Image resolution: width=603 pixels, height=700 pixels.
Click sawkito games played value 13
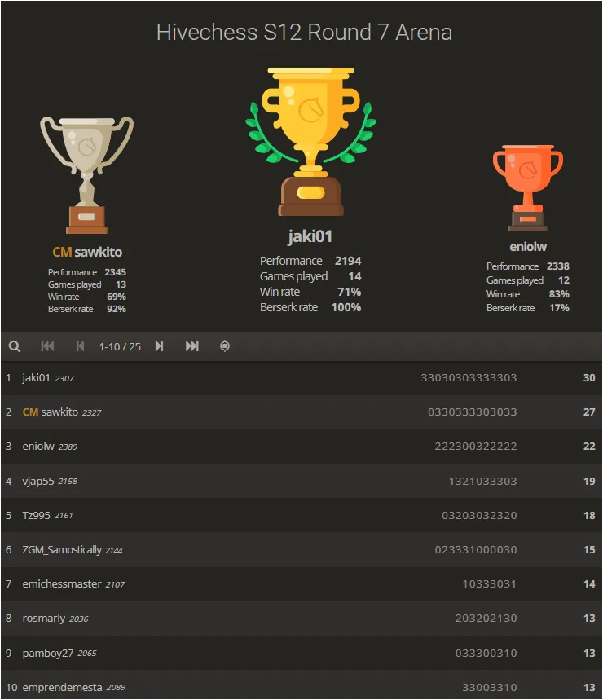click(x=121, y=285)
